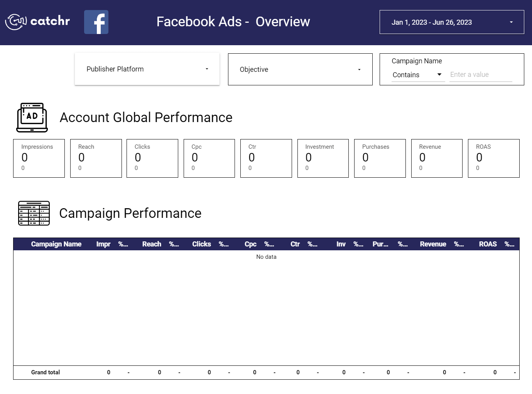Sort by Campaign Name column header
Viewport: 532px width, 394px height.
56,244
